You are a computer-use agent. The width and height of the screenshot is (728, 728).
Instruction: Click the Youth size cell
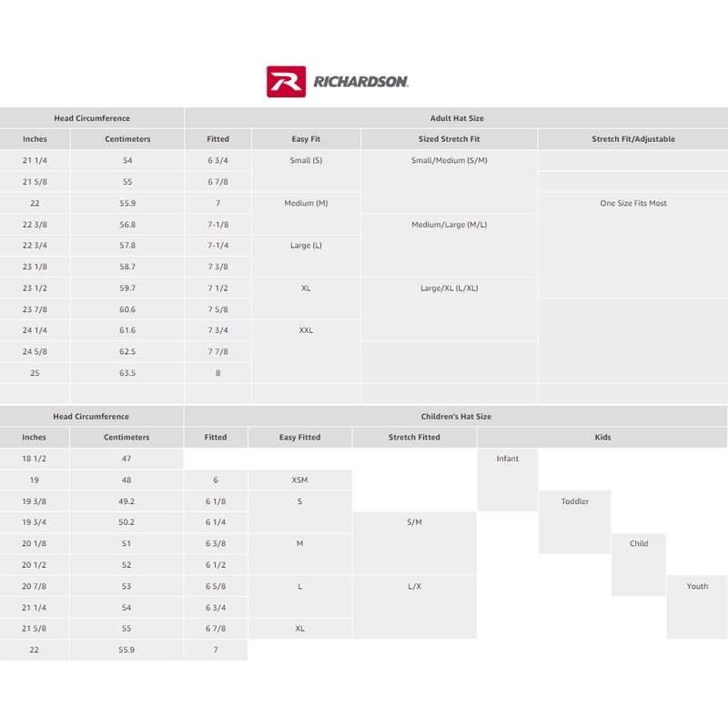pyautogui.click(x=697, y=587)
